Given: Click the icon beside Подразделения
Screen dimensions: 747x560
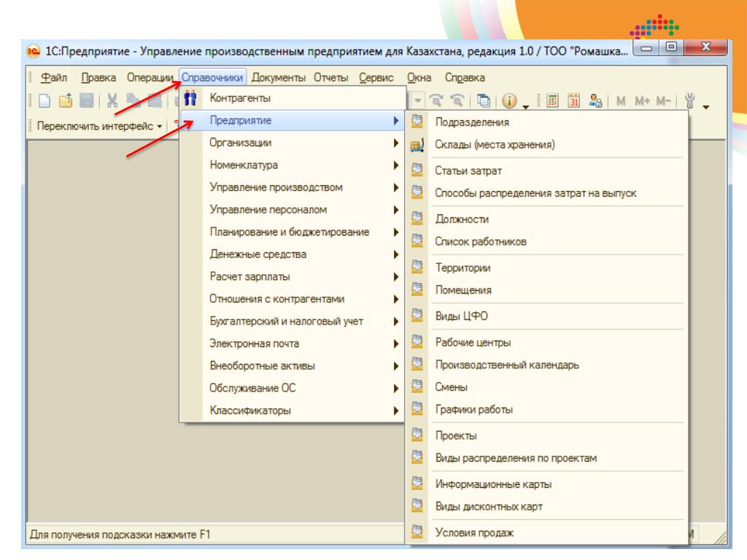Looking at the screenshot, I should coord(417,122).
